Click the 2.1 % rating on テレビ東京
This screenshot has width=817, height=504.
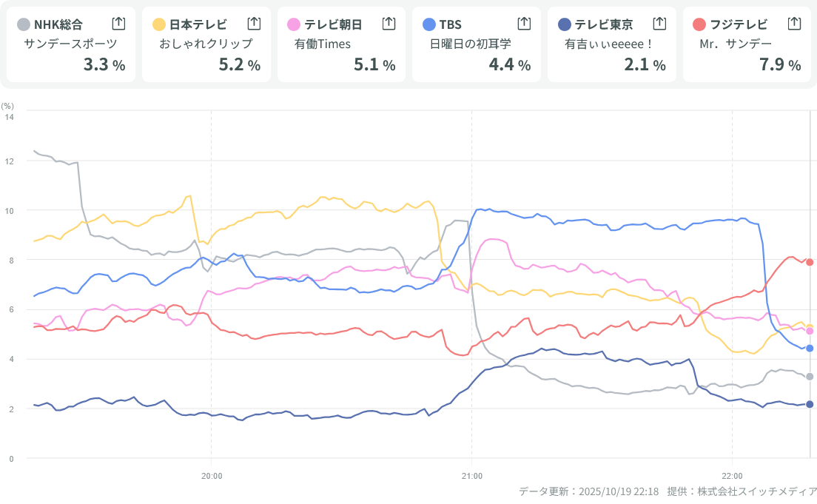tap(645, 65)
